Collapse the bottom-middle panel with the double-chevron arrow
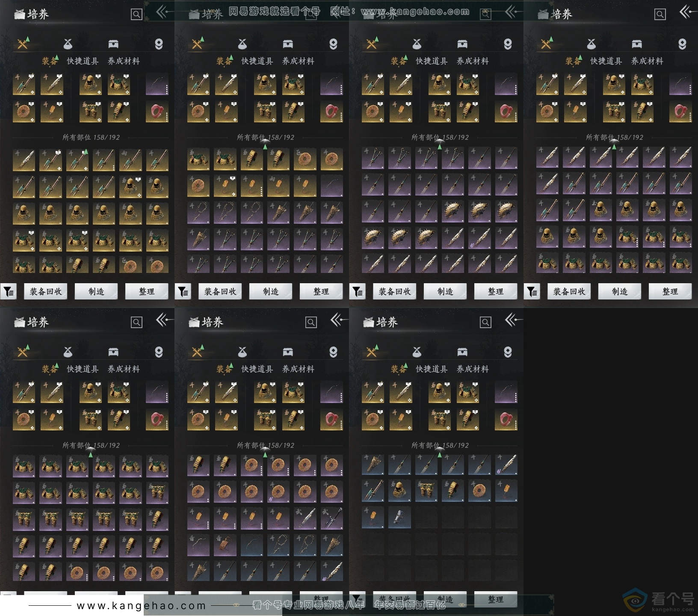This screenshot has width=698, height=616. [339, 320]
